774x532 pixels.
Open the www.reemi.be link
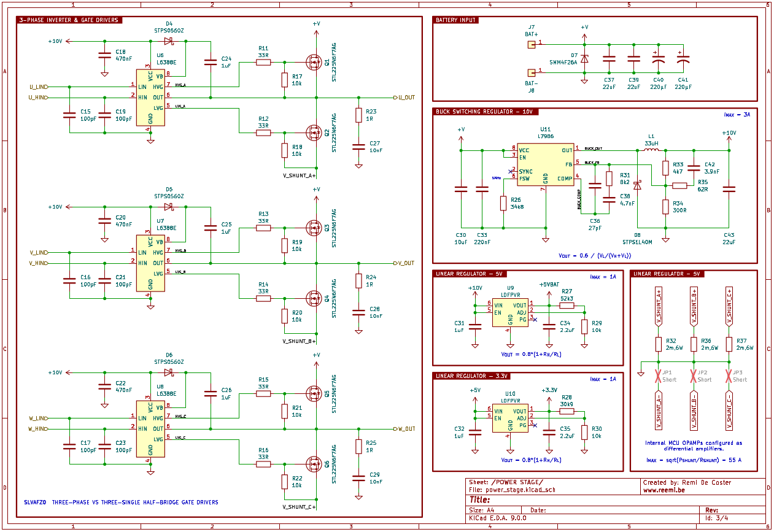[x=663, y=491]
